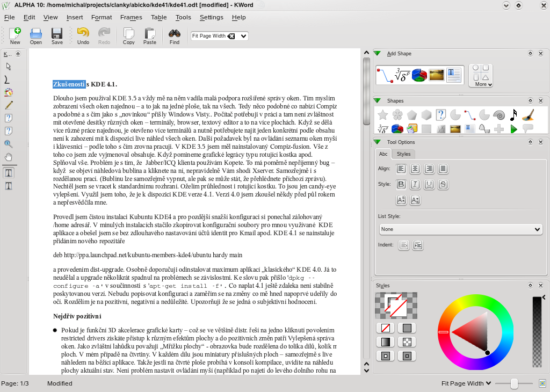The height and width of the screenshot is (392, 550).
Task: Select the arrow pointer tool in toolbox
Action: [9, 66]
